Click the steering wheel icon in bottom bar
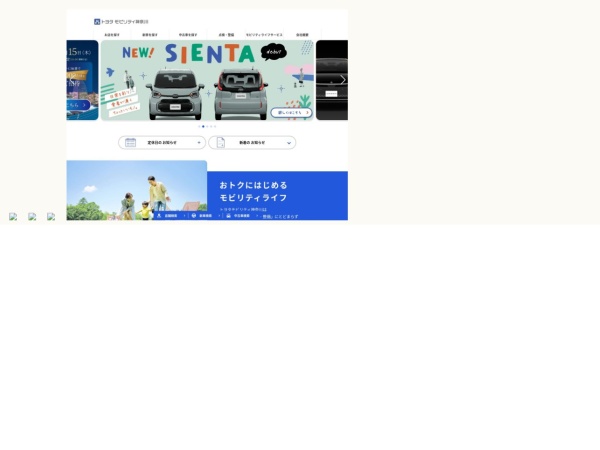Viewport: 600px width, 450px height. (194, 216)
